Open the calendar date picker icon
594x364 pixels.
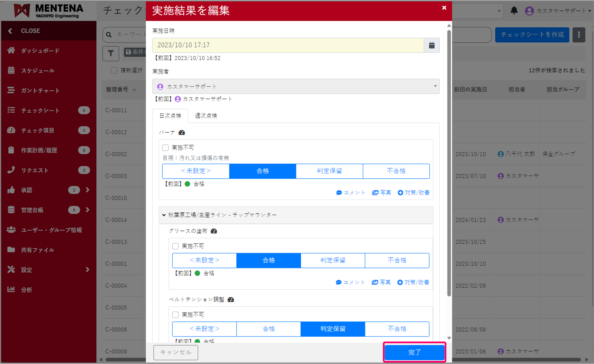(431, 45)
